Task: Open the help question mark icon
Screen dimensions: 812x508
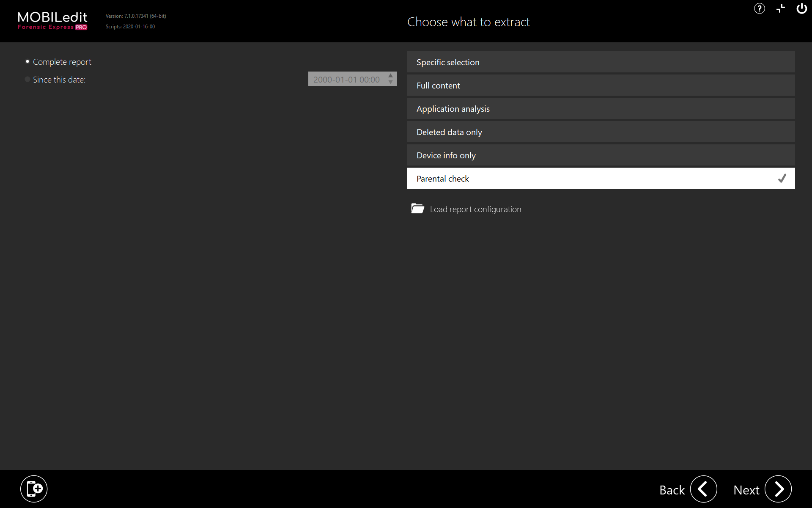Action: pos(759,8)
